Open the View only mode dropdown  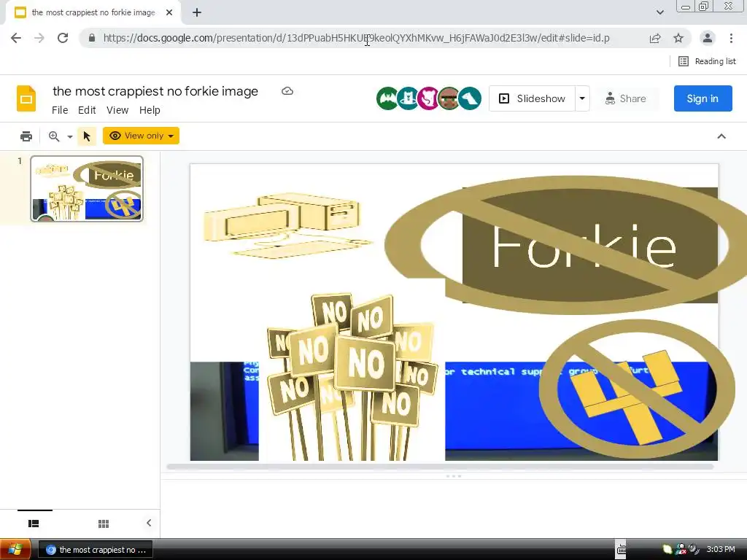point(141,136)
